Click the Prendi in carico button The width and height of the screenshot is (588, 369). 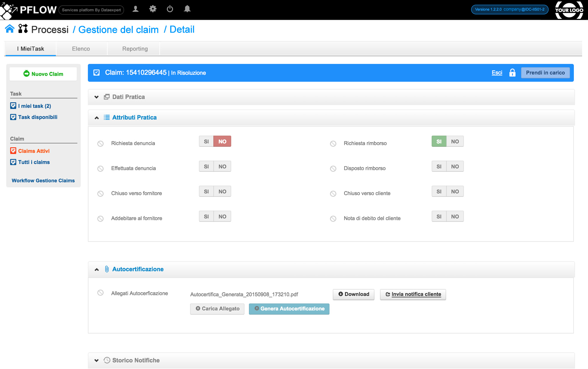pos(545,73)
